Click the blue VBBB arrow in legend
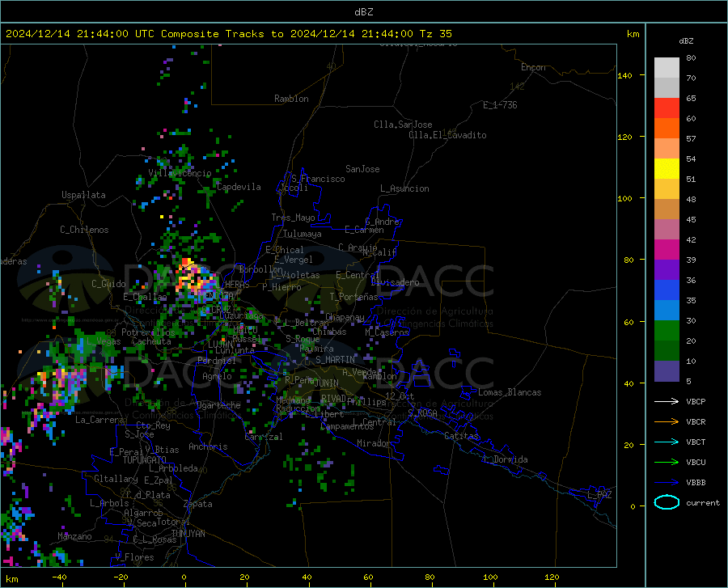Image resolution: width=728 pixels, height=588 pixels. point(667,483)
